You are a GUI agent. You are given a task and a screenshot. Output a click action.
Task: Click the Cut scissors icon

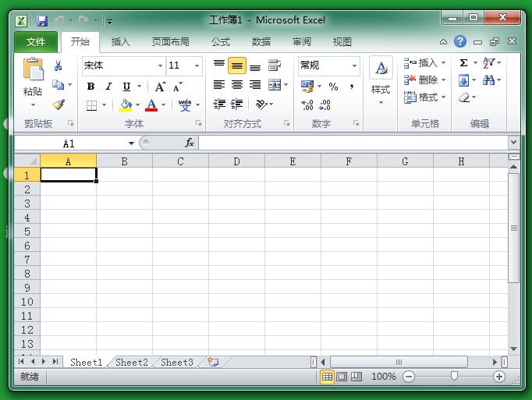(59, 65)
